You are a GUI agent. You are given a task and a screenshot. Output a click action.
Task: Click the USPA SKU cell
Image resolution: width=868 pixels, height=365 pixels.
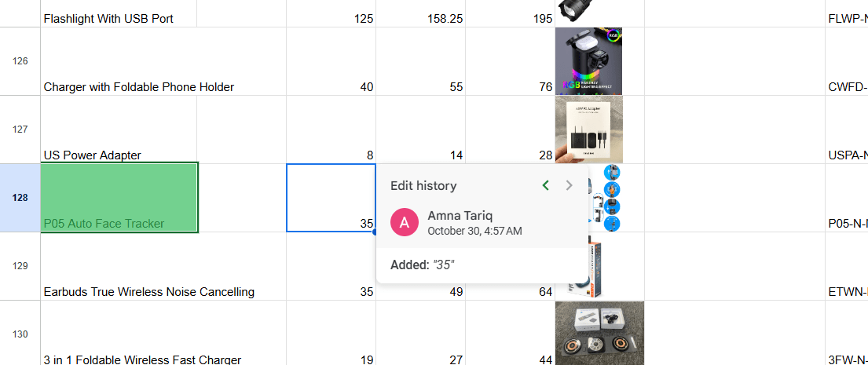(847, 155)
